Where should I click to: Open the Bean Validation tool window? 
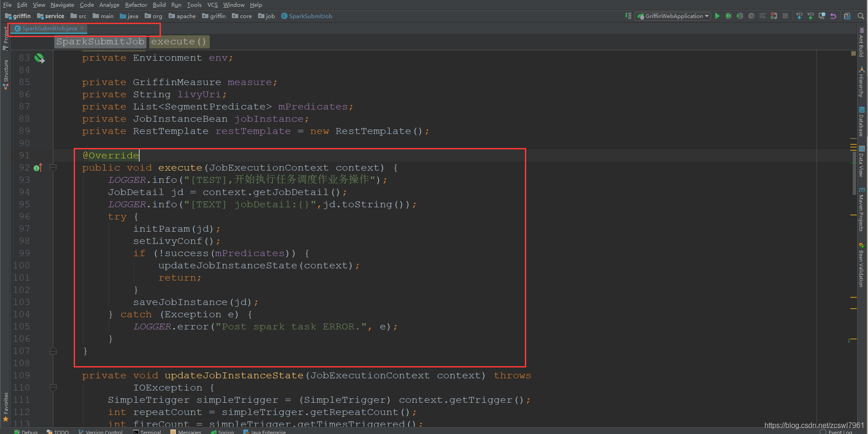[862, 265]
